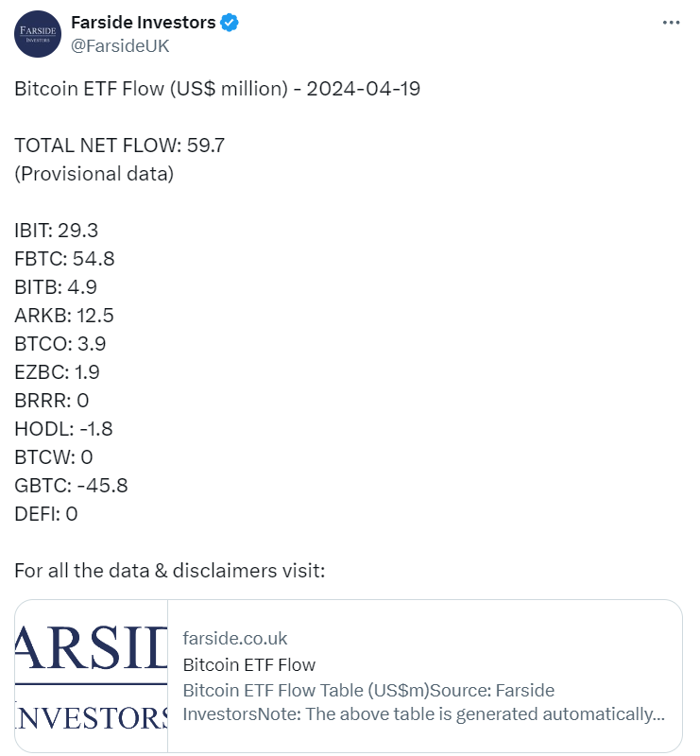700x756 pixels.
Task: Open the Bitcoin ETF Flow card title
Action: click(248, 665)
